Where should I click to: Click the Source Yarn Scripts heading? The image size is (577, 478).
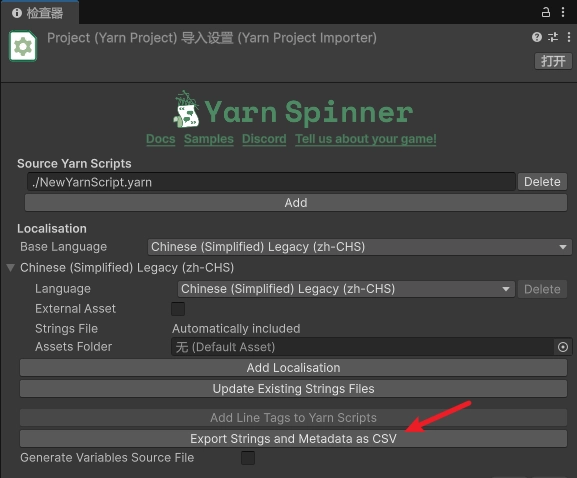(x=74, y=163)
